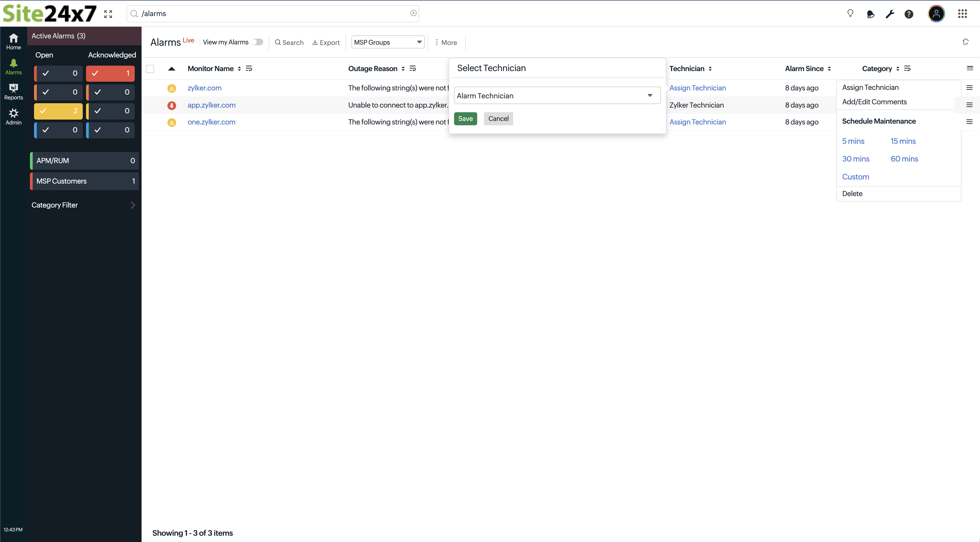980x542 pixels.
Task: Select the blue open tile showing 0
Action: [x=58, y=130]
